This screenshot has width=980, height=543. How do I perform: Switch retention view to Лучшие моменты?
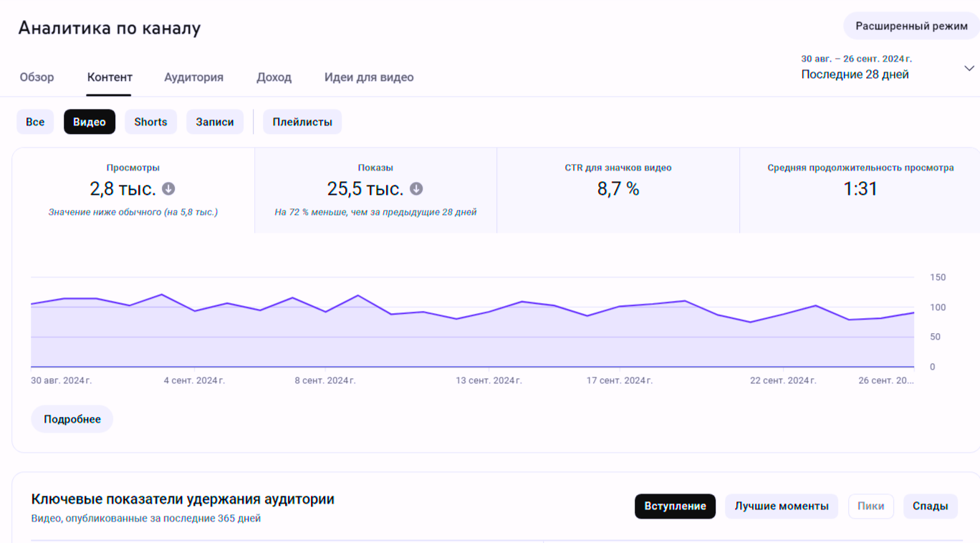[781, 506]
